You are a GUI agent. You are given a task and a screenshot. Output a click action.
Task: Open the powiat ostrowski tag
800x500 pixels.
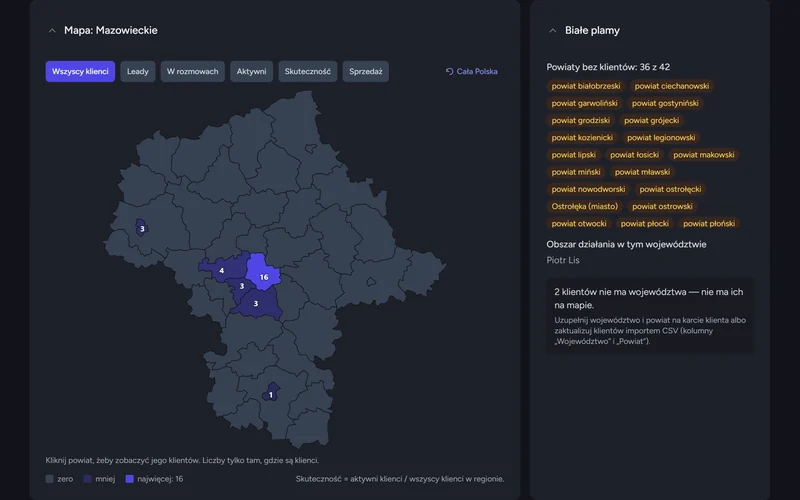point(662,207)
